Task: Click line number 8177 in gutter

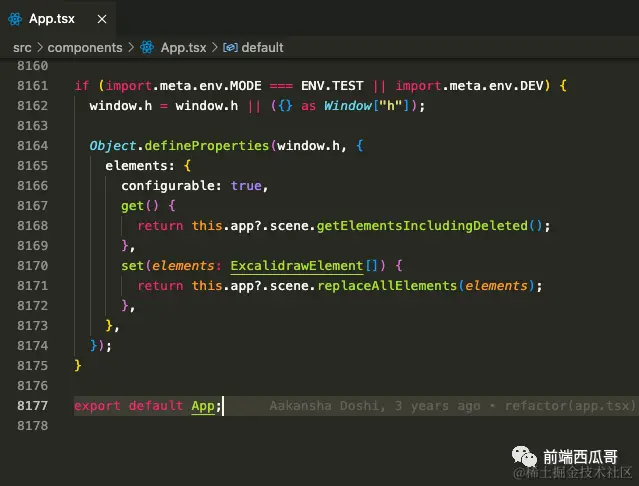Action: point(33,406)
